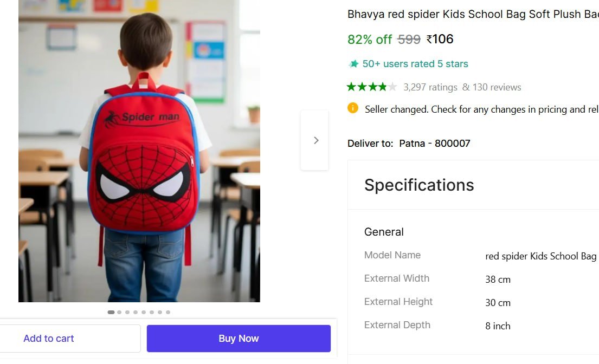Click the orange seller-changed info icon
This screenshot has width=599, height=364.
(x=353, y=108)
